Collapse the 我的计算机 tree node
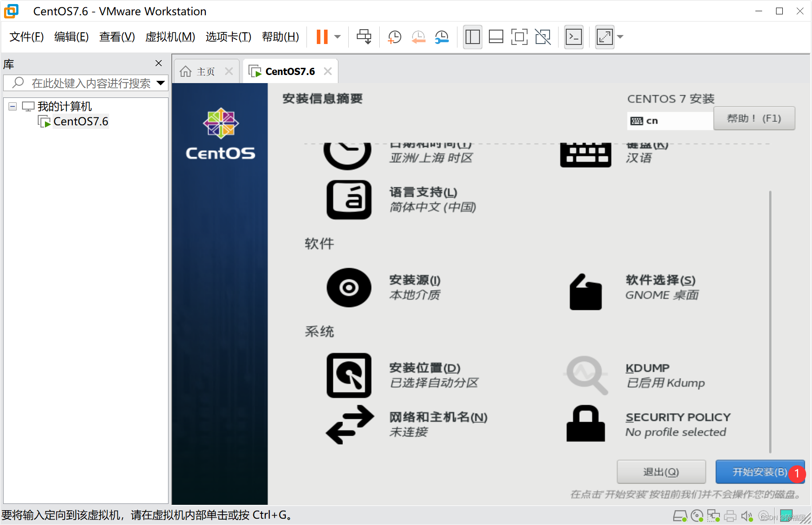 point(13,106)
